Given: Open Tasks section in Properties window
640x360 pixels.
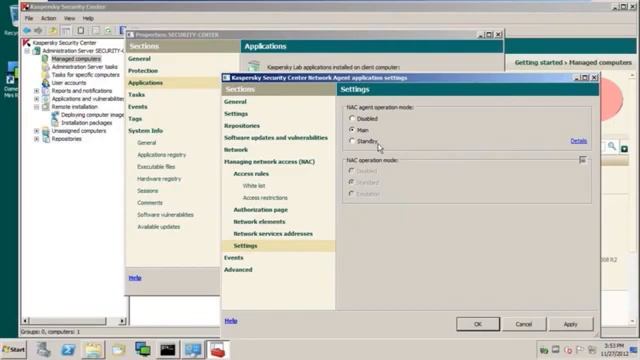Looking at the screenshot, I should [x=136, y=95].
